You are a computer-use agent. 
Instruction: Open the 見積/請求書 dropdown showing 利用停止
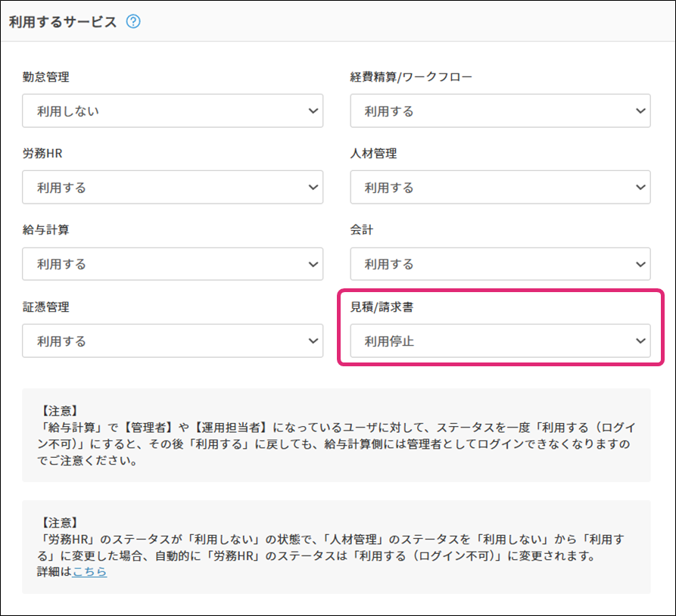coord(500,341)
